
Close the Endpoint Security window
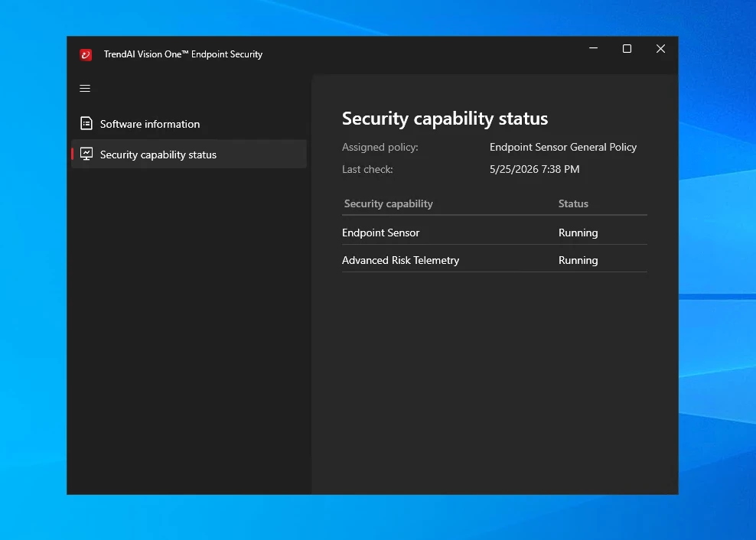(660, 49)
